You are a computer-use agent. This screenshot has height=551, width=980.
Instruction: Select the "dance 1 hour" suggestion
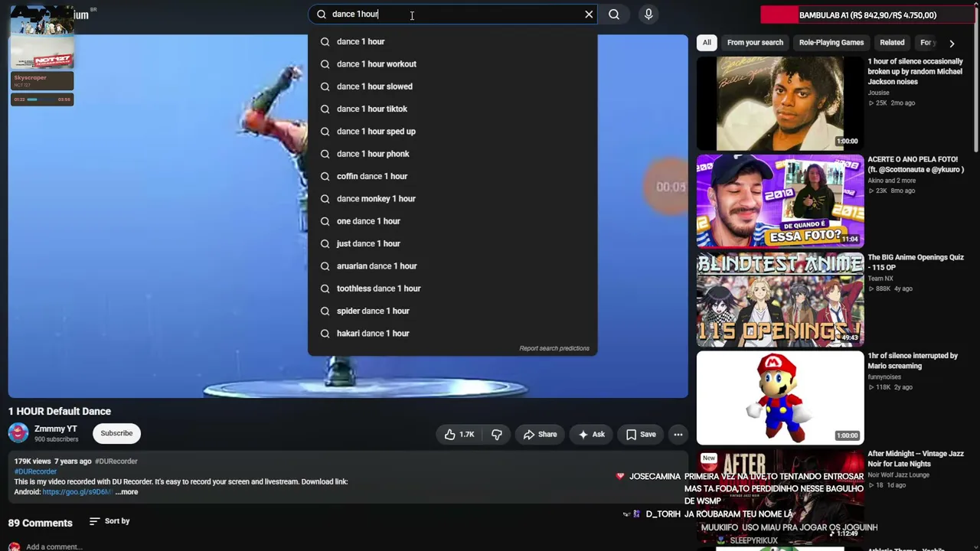point(452,42)
